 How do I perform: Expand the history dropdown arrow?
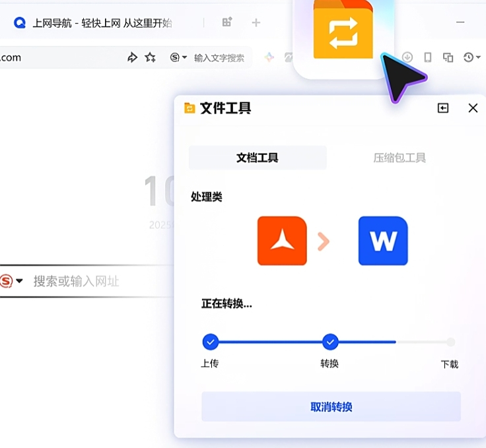pos(478,57)
